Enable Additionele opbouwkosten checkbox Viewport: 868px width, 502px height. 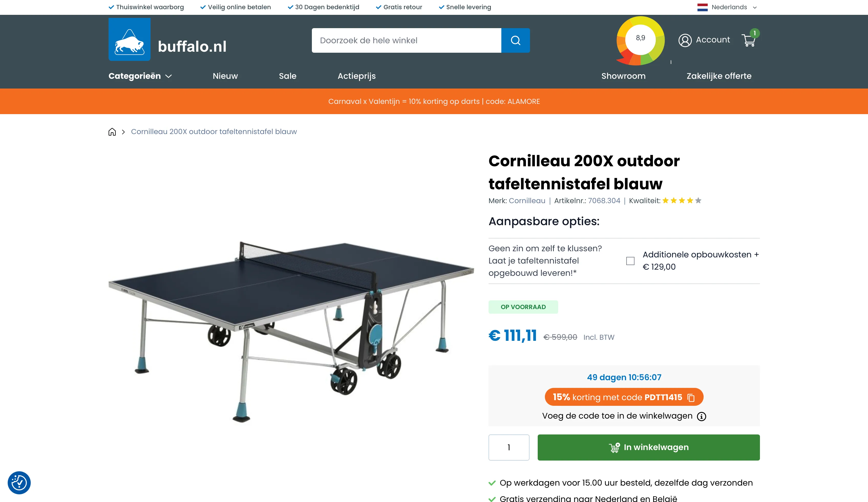(x=630, y=261)
